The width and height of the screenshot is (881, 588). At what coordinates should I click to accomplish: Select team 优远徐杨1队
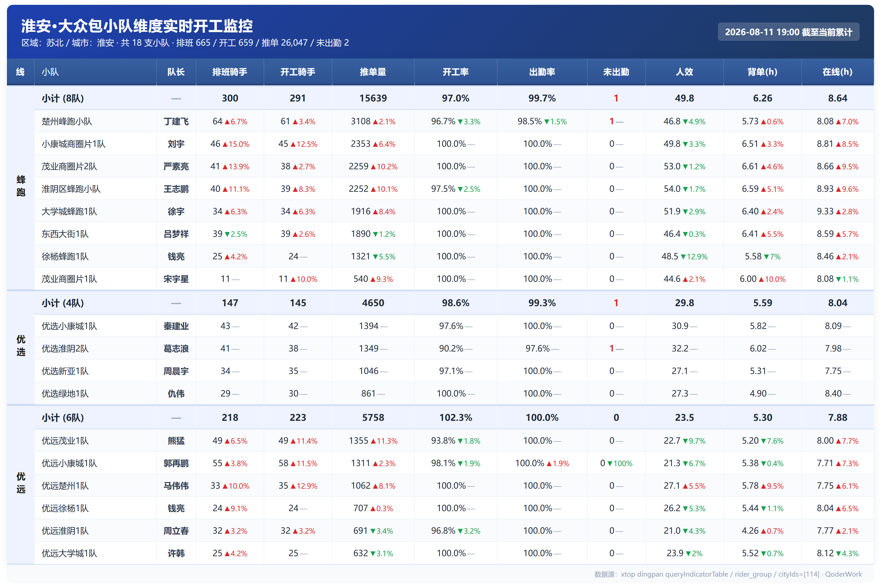click(65, 508)
